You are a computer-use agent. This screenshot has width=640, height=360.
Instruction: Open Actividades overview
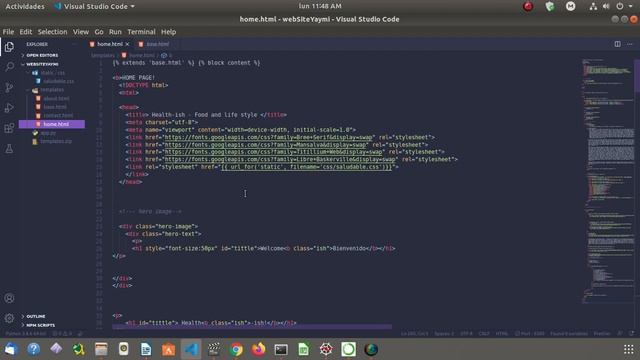25,7
